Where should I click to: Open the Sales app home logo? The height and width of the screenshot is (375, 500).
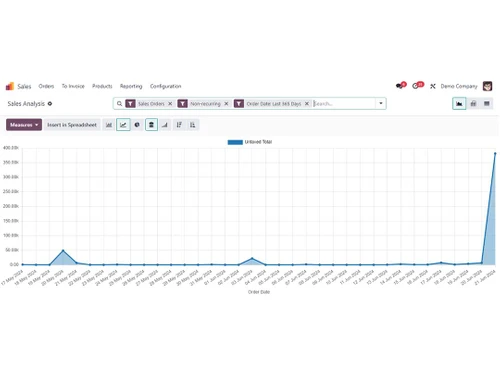10,86
